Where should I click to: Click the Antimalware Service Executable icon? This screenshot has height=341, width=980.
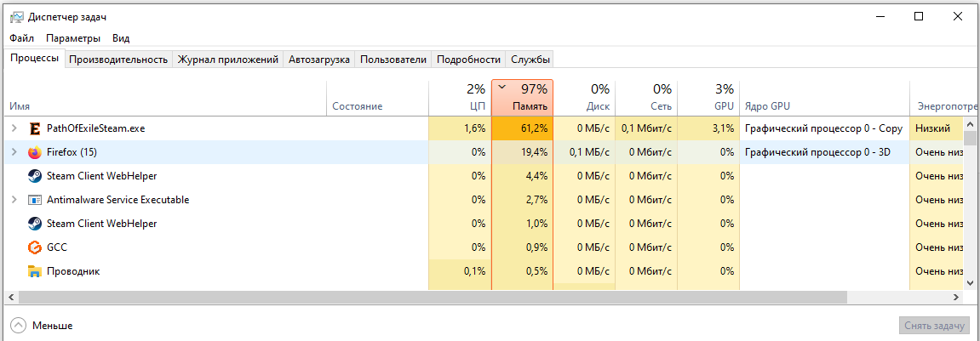click(x=35, y=200)
